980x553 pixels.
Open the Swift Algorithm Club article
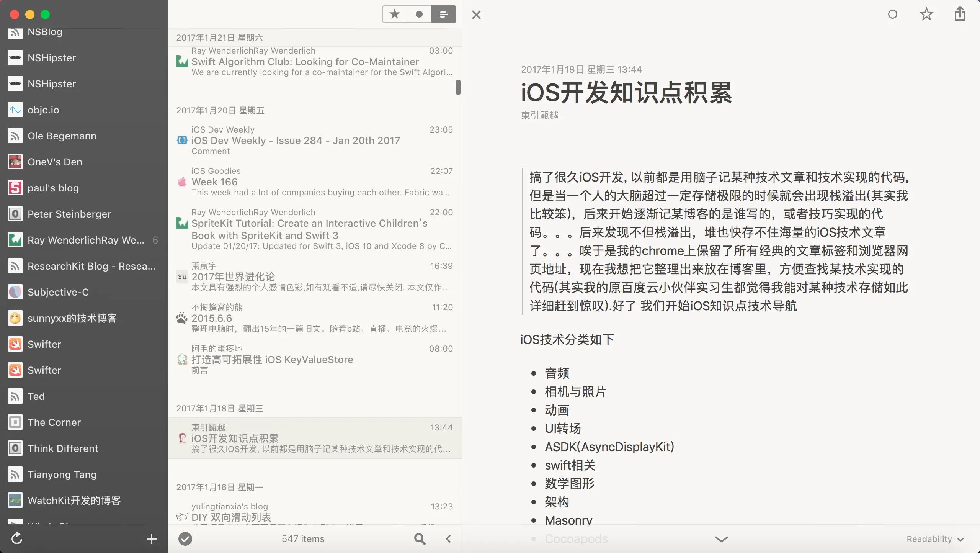305,62
